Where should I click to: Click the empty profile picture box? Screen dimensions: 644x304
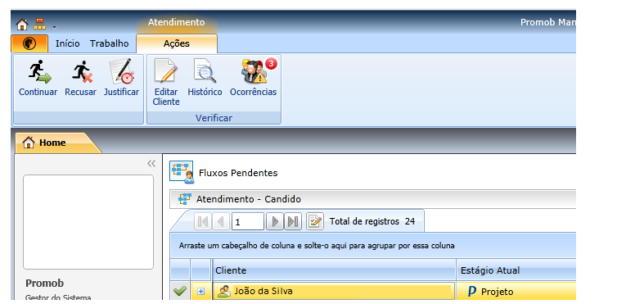88,222
